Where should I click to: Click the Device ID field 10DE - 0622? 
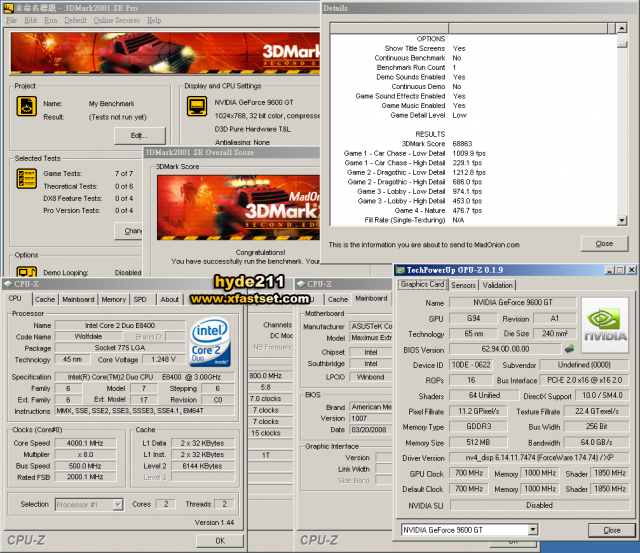(x=471, y=365)
